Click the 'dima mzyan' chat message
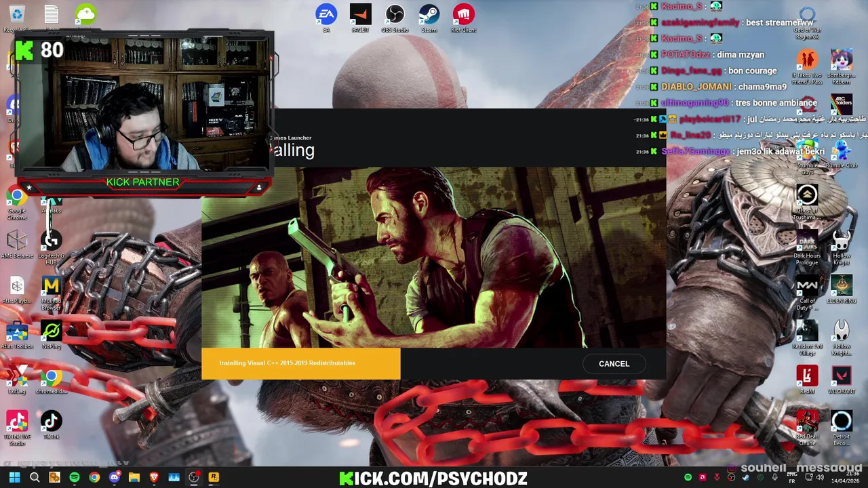Image resolution: width=868 pixels, height=488 pixels. click(x=741, y=54)
